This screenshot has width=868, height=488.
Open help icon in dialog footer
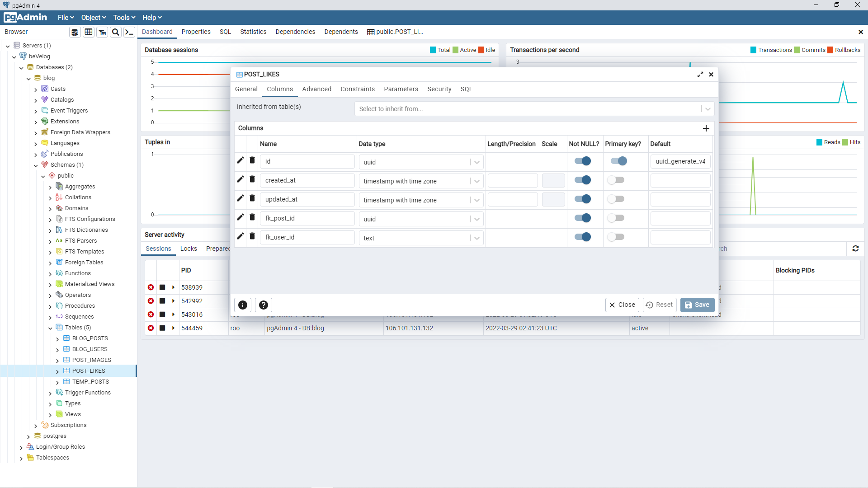coord(264,305)
